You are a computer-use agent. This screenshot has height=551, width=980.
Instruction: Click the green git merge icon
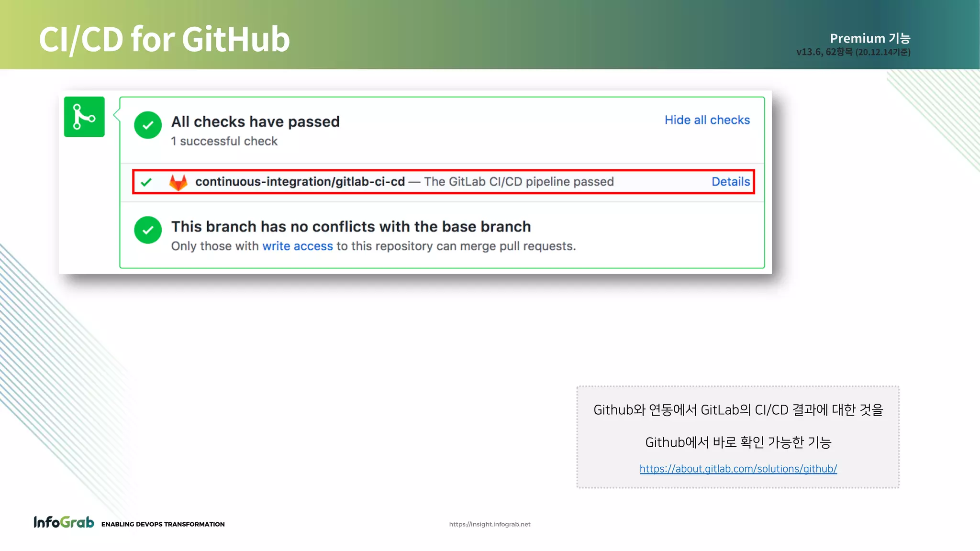click(84, 117)
